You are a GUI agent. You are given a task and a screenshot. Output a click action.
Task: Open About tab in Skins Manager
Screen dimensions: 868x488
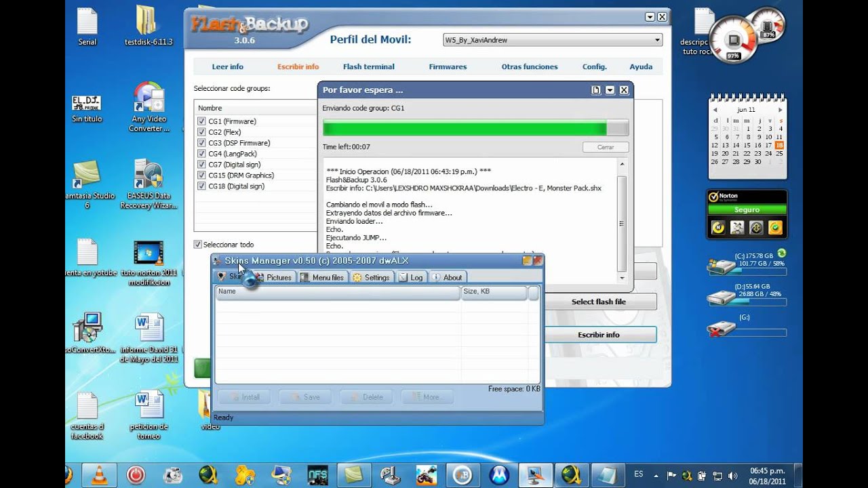448,277
